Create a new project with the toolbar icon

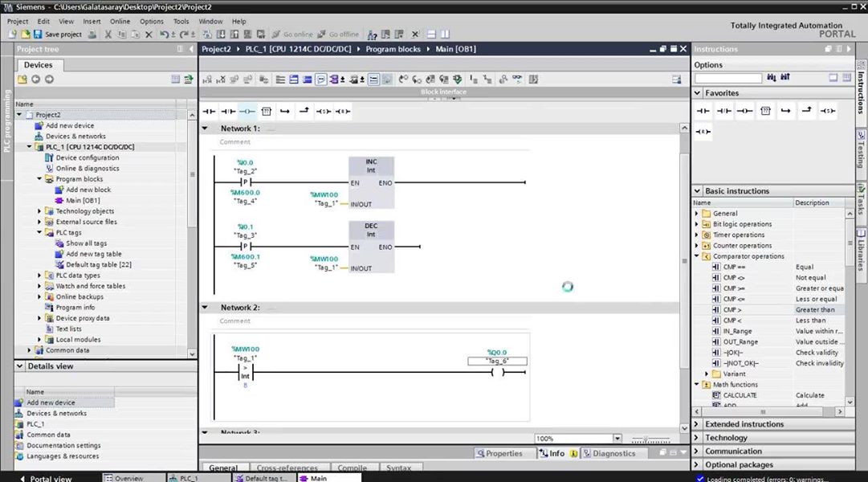click(12, 35)
